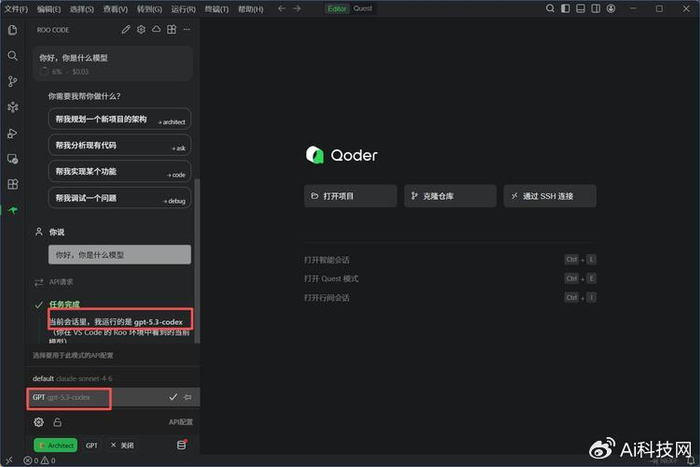Screen dimensions: 700x467
Task: Choose 帮我调试一个问题 suggestion
Action: click(120, 198)
